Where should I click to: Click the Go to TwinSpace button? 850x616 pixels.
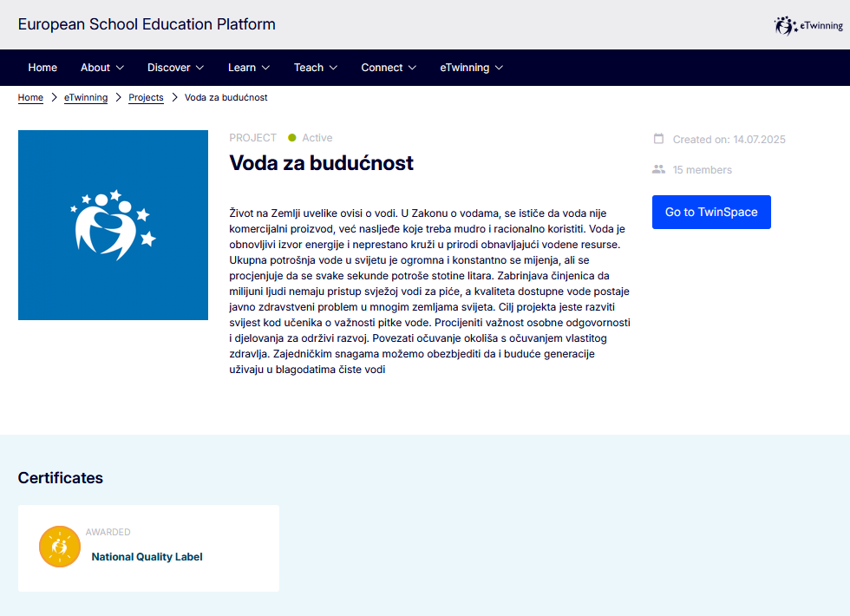tap(711, 212)
